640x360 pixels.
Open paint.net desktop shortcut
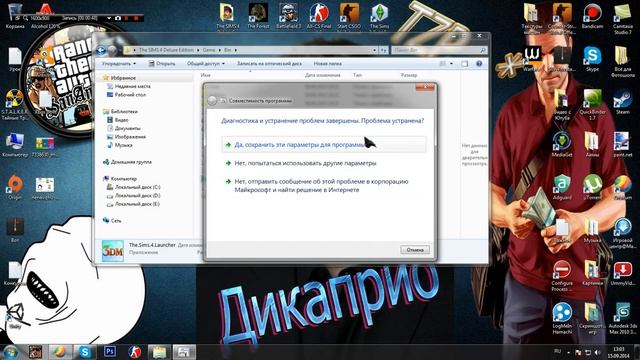[622, 144]
